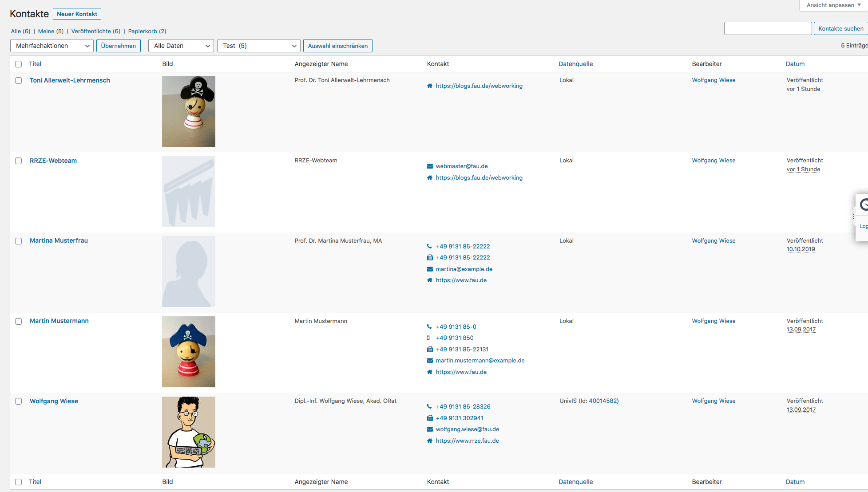Toggle select-all checkbox in table header
This screenshot has width=868, height=492.
(18, 64)
